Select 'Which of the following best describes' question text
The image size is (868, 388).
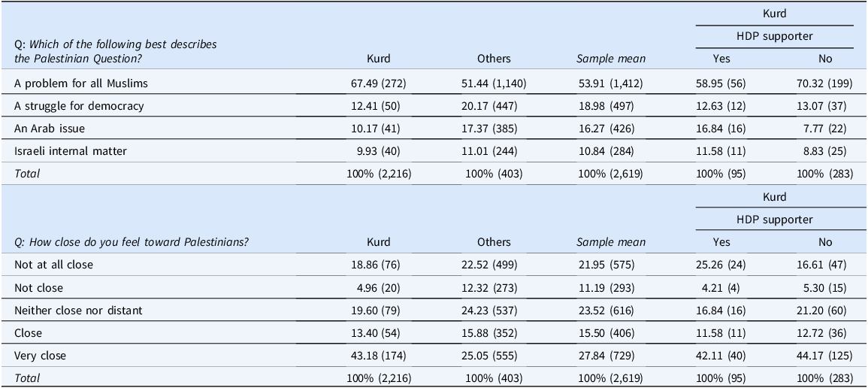(115, 44)
